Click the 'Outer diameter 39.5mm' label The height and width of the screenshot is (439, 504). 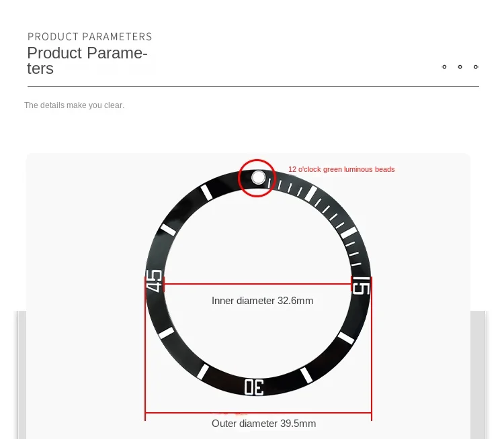point(263,424)
